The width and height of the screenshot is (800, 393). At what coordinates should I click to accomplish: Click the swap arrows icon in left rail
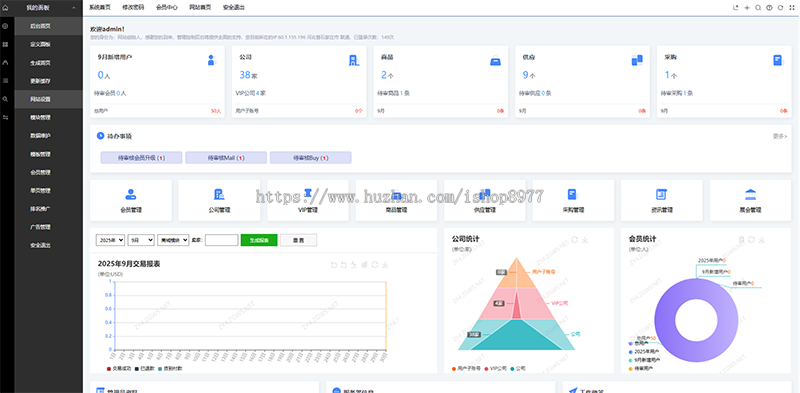click(5, 117)
